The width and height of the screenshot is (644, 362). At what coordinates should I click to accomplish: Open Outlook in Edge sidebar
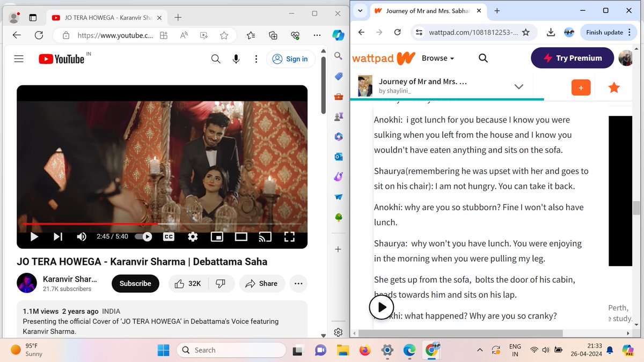tap(339, 157)
